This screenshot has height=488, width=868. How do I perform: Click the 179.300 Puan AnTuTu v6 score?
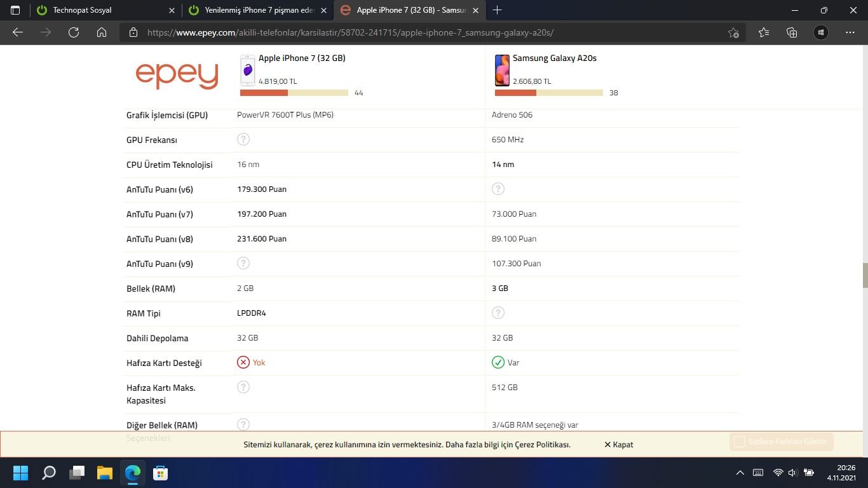pyautogui.click(x=262, y=189)
